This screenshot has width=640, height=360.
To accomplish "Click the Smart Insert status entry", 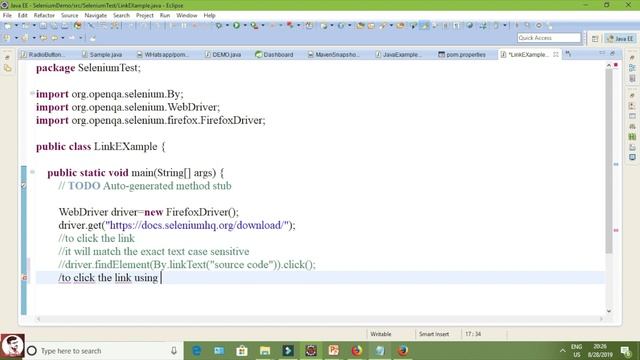I will (x=433, y=334).
